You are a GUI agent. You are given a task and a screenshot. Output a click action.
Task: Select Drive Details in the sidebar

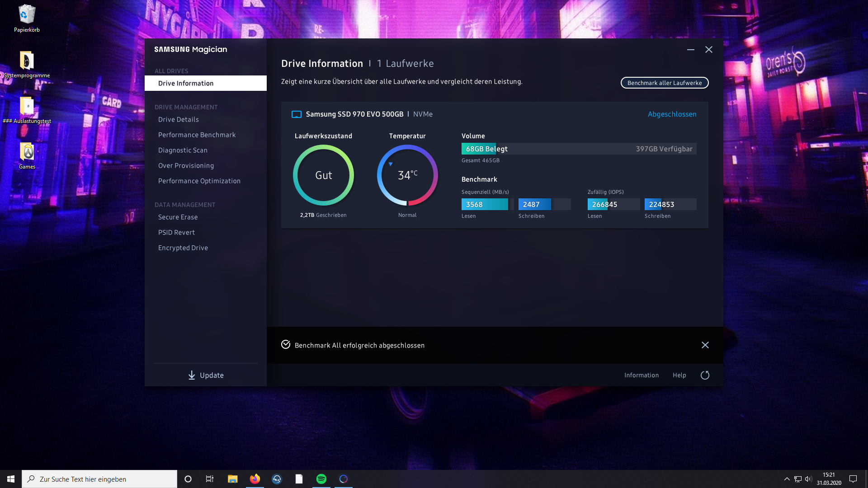coord(179,119)
